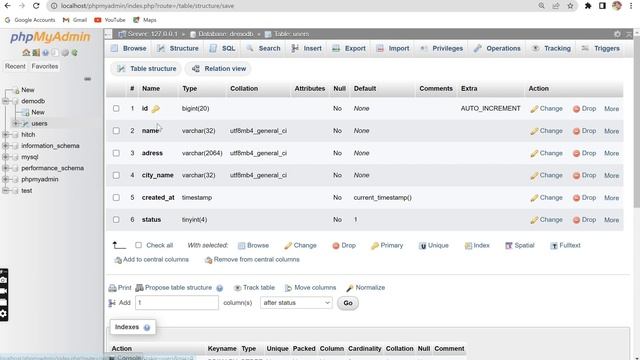The height and width of the screenshot is (360, 640).
Task: Click Drop icon for selected columns
Action: tap(336, 246)
